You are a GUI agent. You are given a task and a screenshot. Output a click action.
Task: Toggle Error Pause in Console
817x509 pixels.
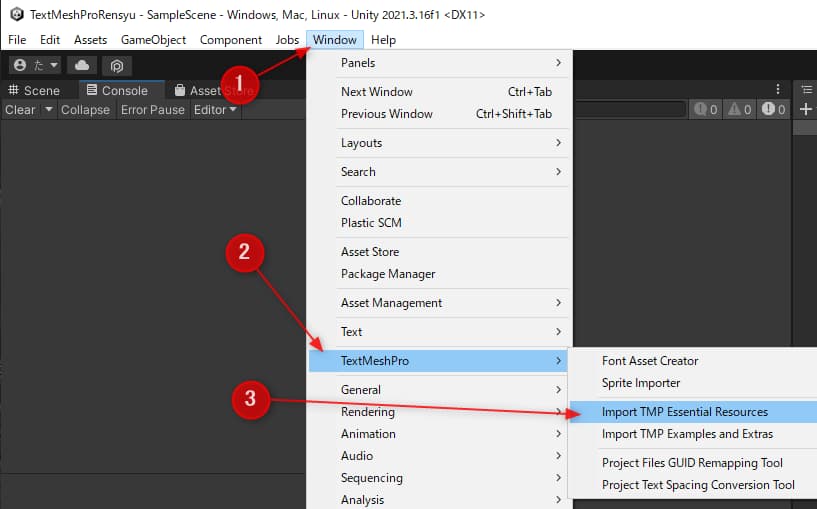(x=152, y=109)
